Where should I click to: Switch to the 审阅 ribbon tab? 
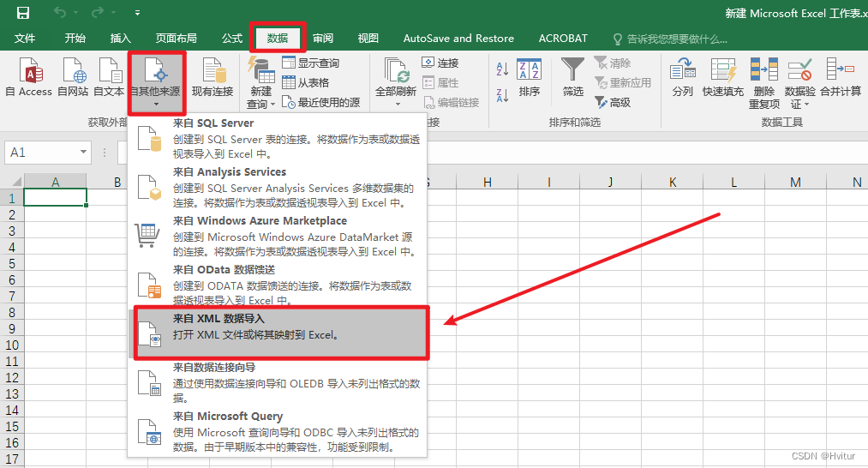323,39
